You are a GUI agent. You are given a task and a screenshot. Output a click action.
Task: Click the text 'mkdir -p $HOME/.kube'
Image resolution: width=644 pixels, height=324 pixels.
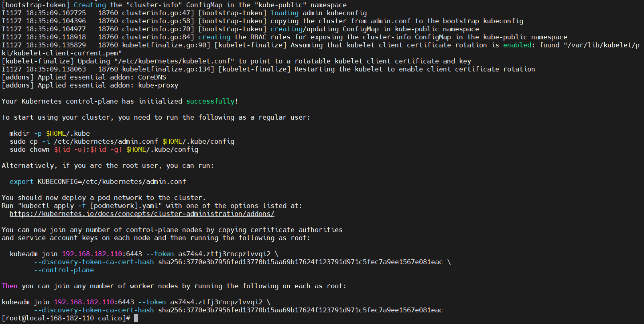50,133
